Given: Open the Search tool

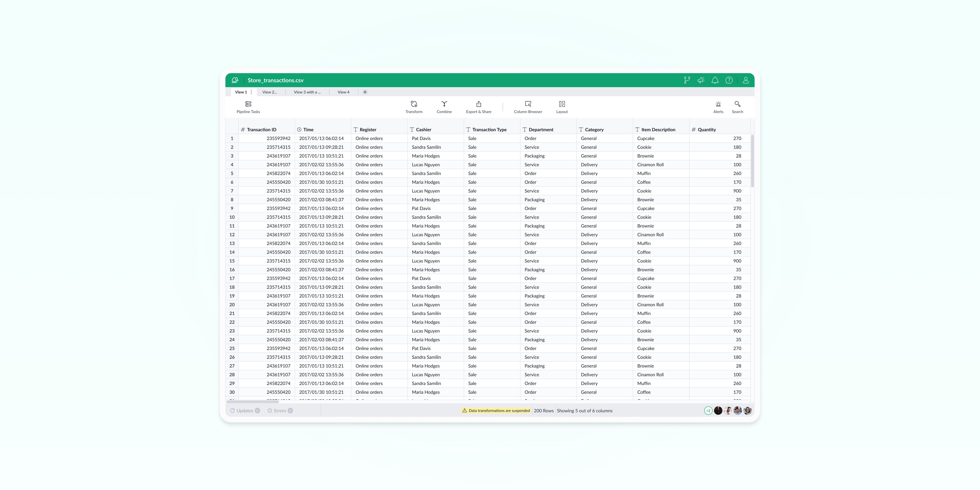Looking at the screenshot, I should pyautogui.click(x=737, y=107).
